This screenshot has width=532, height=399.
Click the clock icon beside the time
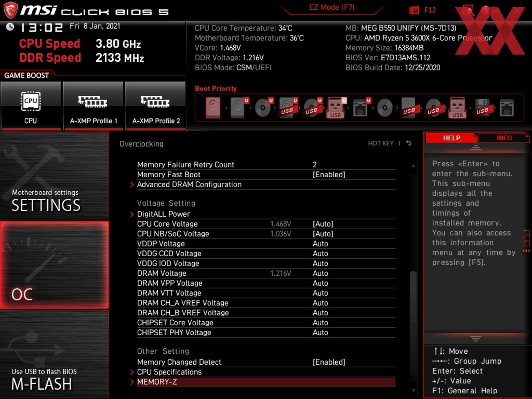coord(10,27)
